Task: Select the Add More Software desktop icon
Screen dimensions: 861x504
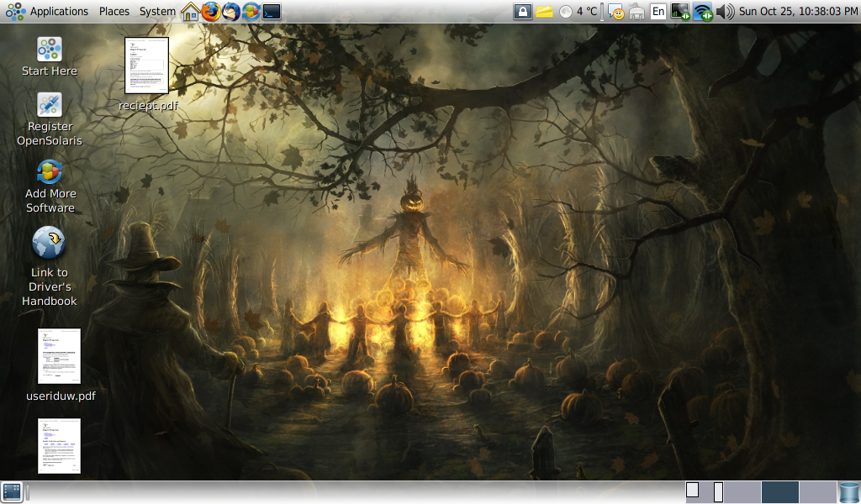Action: click(50, 171)
